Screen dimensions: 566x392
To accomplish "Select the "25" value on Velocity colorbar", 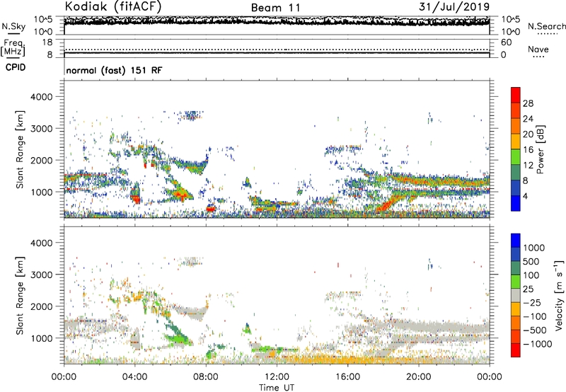I will click(x=529, y=289).
